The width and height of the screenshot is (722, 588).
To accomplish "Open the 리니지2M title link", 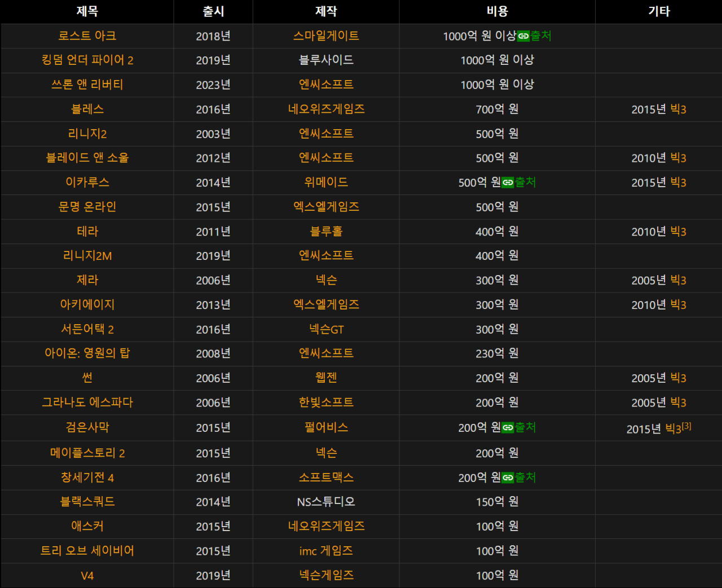I will pos(87,256).
